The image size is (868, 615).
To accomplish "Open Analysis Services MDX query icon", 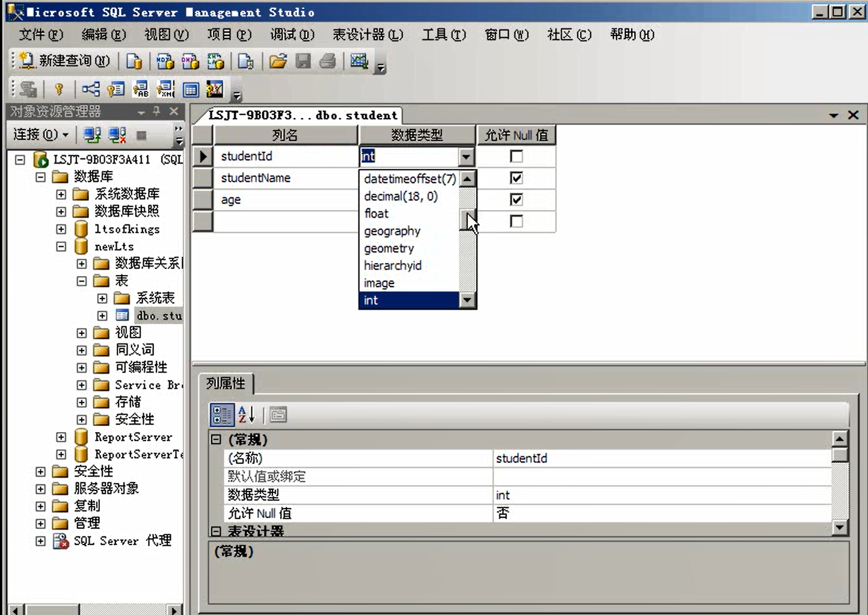I will 165,61.
